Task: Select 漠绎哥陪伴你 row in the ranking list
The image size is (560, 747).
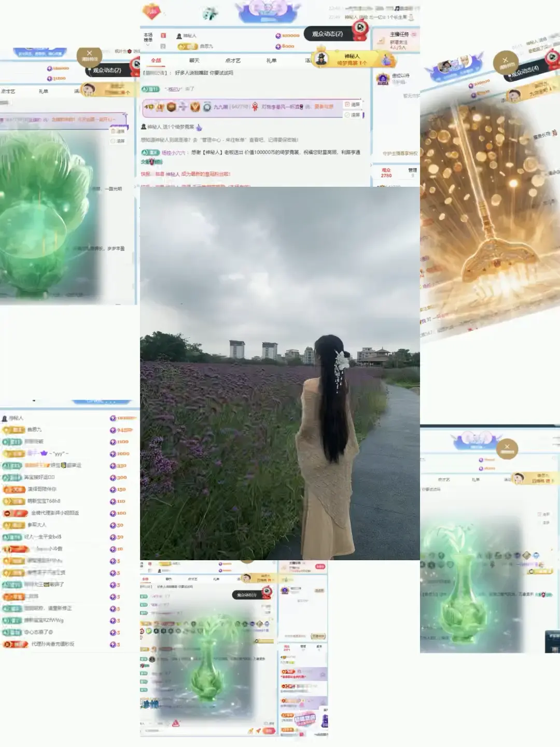Action: [x=69, y=490]
